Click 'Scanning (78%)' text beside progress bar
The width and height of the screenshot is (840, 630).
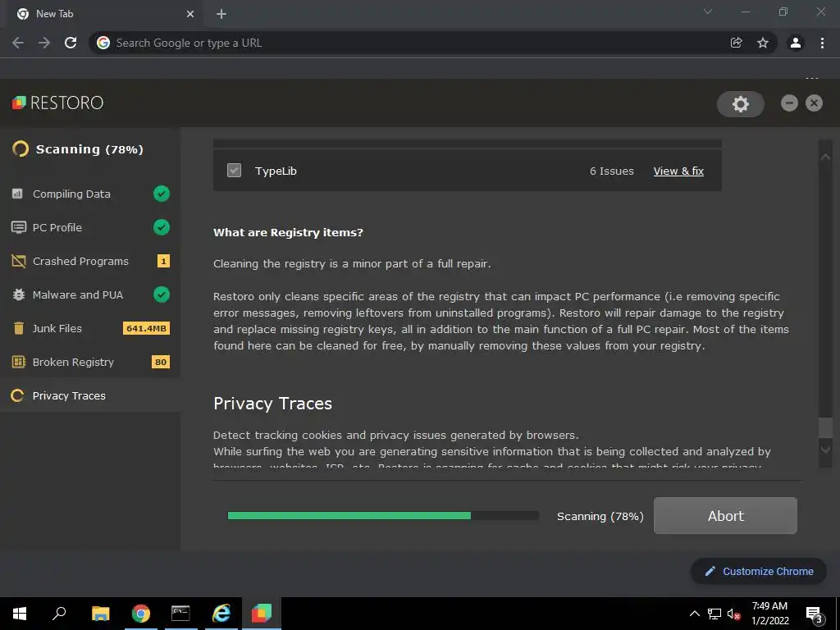[600, 516]
